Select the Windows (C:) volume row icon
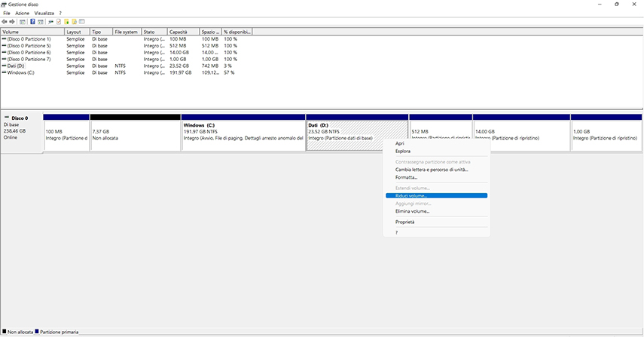Viewport: 644px width, 337px height. tap(4, 73)
